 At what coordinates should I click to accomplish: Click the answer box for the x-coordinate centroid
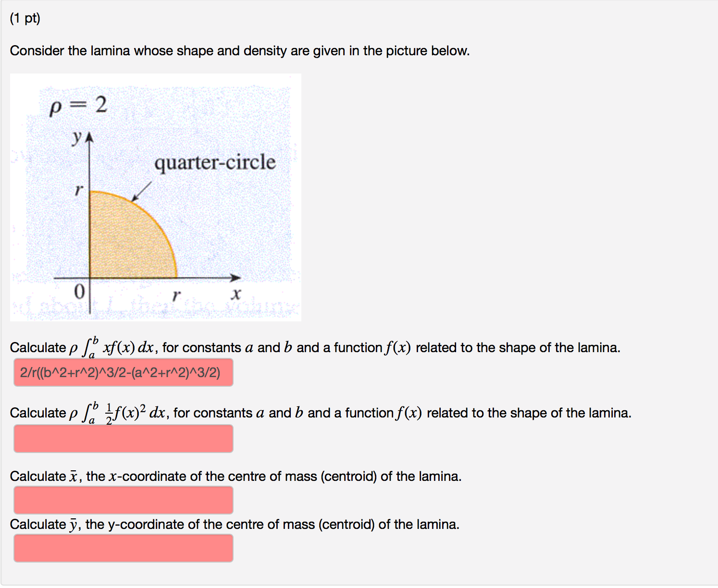[123, 500]
